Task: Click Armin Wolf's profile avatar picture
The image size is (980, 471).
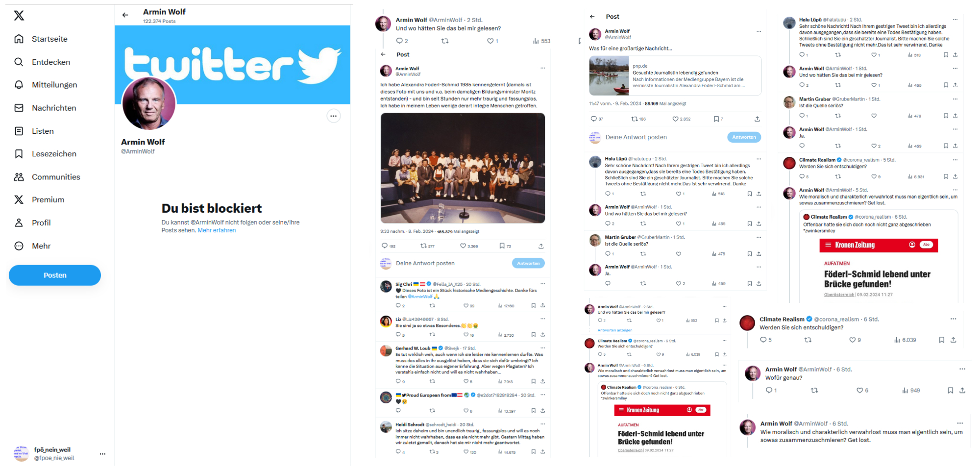Action: (148, 103)
